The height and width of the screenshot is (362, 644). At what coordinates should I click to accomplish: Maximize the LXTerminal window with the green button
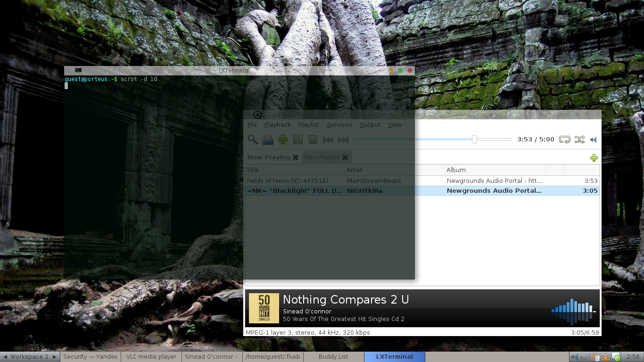[x=401, y=71]
